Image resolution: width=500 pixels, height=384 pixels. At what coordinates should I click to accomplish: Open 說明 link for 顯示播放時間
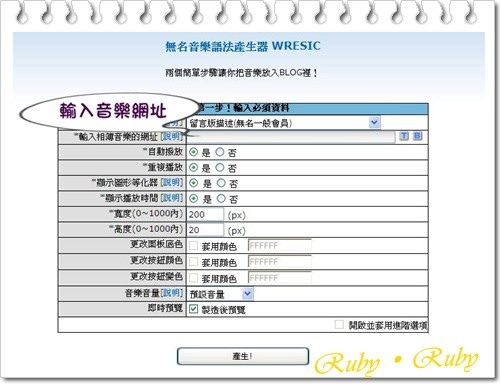tap(172, 198)
